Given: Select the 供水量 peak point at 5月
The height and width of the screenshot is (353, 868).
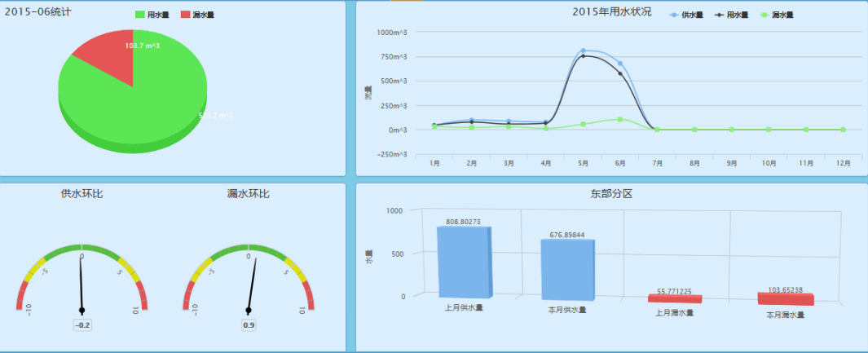Looking at the screenshot, I should [x=583, y=51].
